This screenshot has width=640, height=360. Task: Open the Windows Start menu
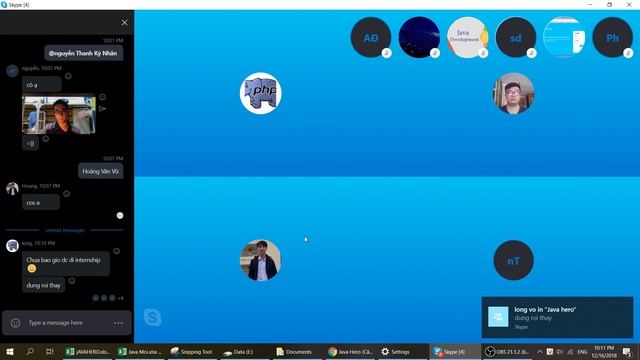(x=10, y=351)
